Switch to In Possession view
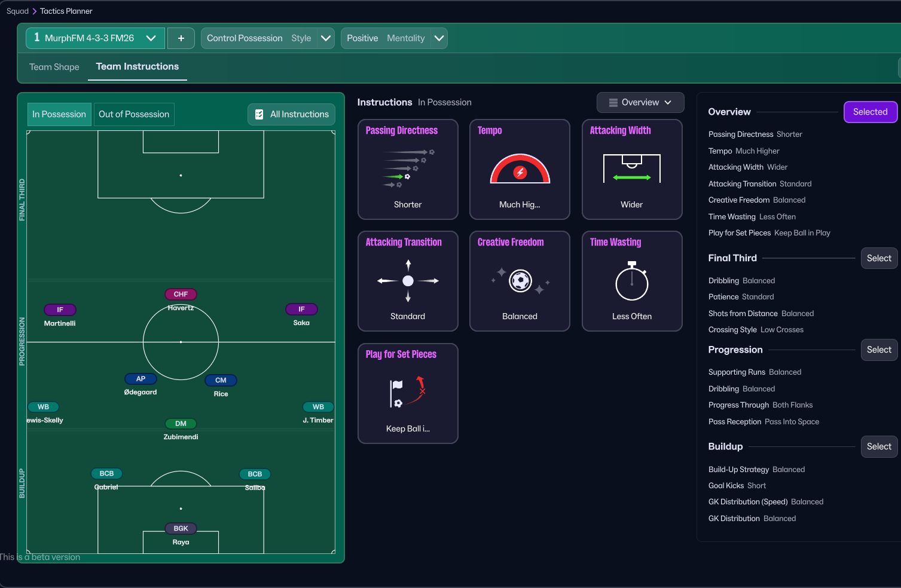This screenshot has width=901, height=588. (59, 114)
